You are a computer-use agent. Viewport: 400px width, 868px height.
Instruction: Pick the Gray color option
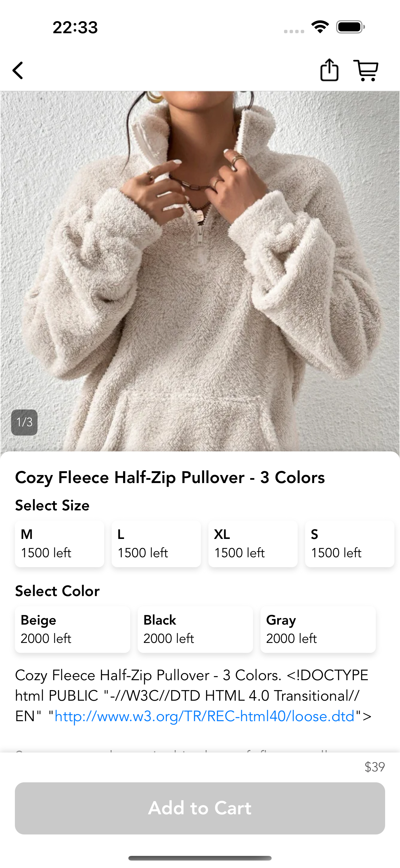(318, 629)
